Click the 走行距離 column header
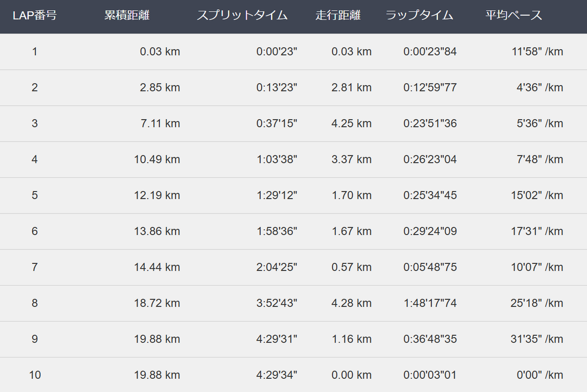The image size is (587, 392). point(338,15)
